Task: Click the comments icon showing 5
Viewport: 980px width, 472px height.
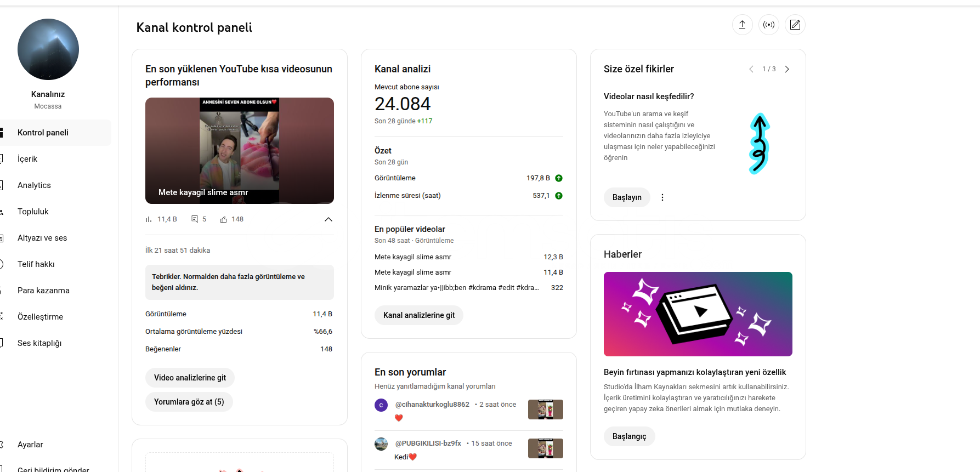Action: [x=195, y=219]
